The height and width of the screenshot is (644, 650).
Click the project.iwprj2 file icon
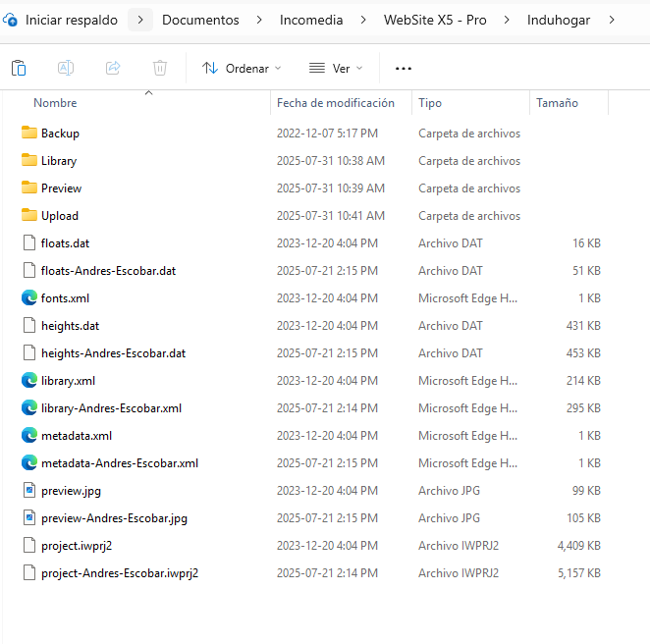coord(29,546)
